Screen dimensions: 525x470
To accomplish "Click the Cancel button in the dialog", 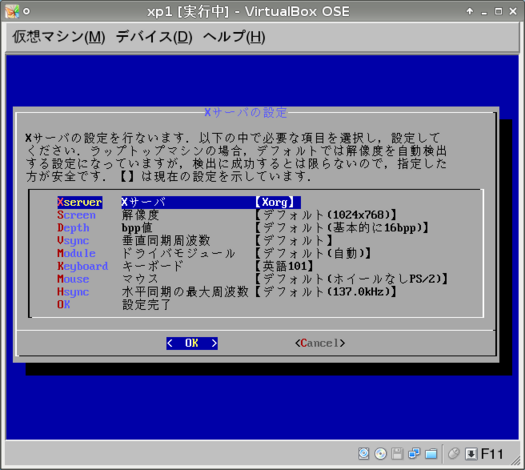I will (320, 343).
